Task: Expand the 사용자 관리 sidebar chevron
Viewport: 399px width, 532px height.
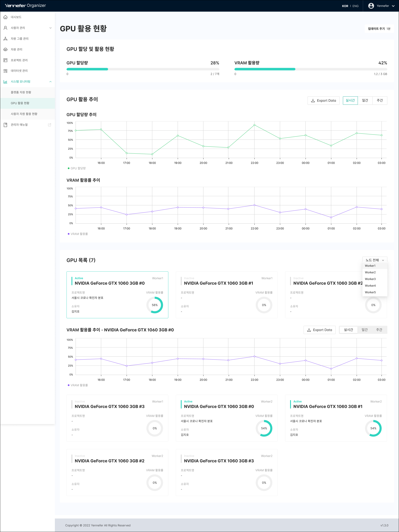Action: 50,28
